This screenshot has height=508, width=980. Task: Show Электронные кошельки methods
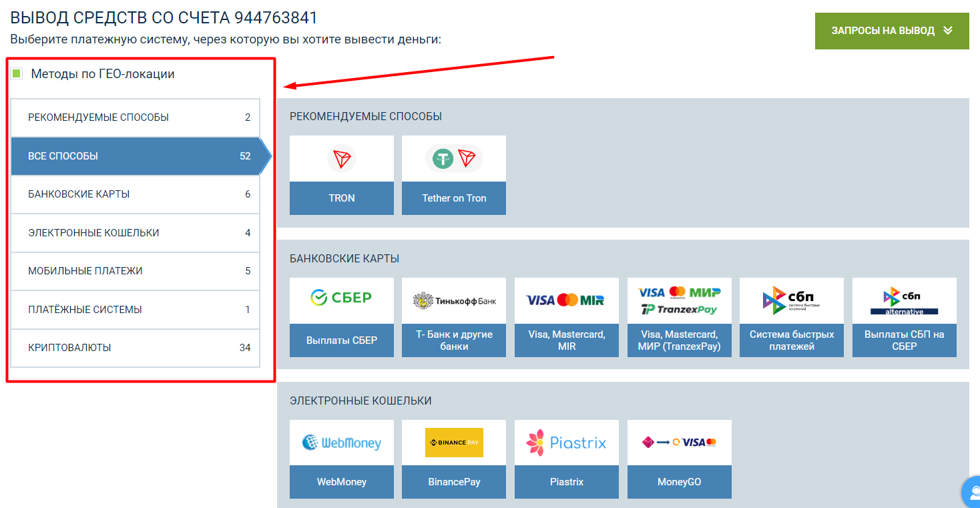tap(135, 233)
